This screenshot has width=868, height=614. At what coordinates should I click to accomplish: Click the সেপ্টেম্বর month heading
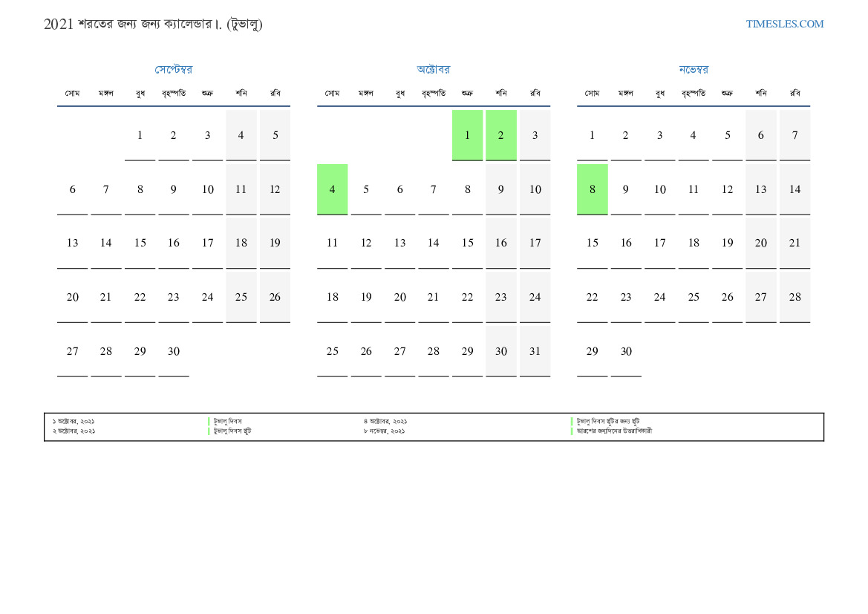tap(173, 70)
